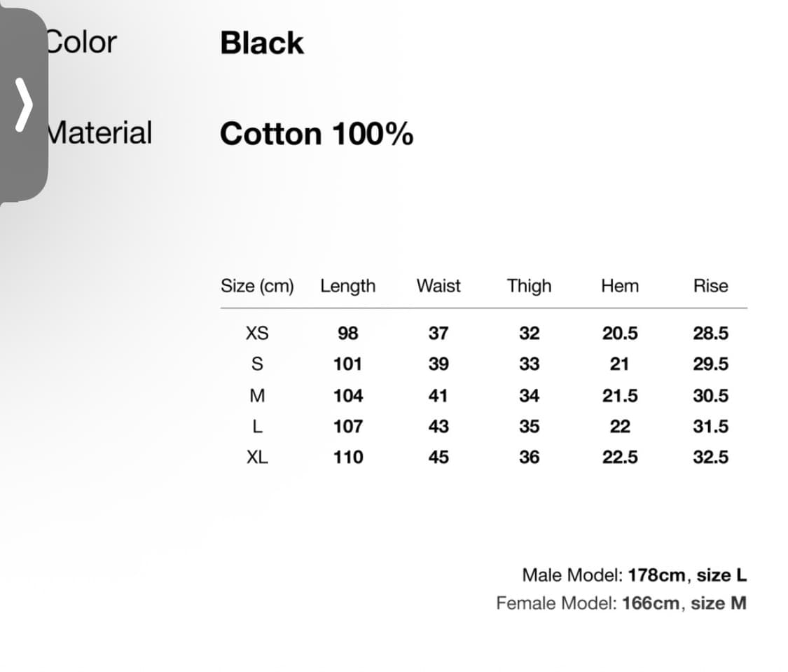Click the Rise column header
788x672 pixels.
(710, 286)
